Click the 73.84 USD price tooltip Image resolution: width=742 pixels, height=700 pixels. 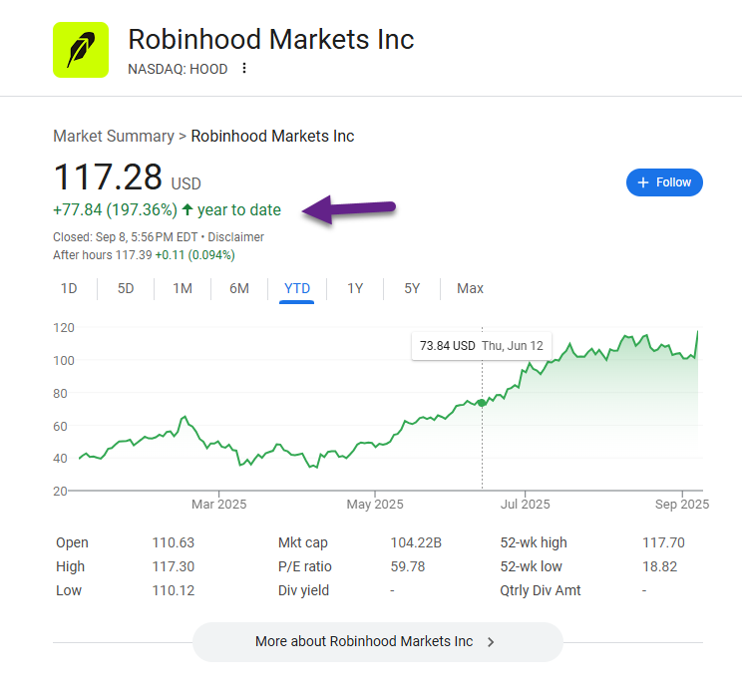pos(482,346)
